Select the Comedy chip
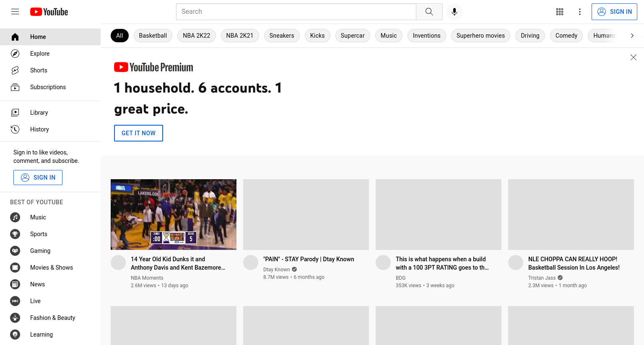The image size is (644, 345). 566,36
